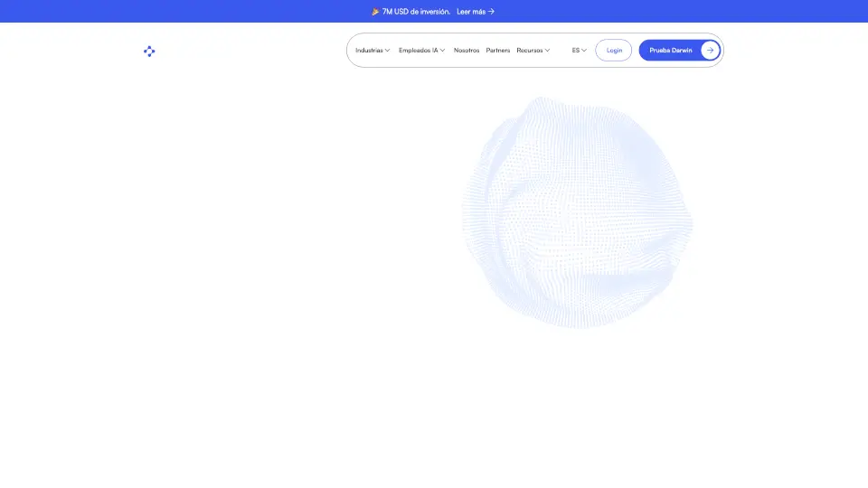Click the party popper emoji in banner
868x488 pixels.
coord(375,12)
